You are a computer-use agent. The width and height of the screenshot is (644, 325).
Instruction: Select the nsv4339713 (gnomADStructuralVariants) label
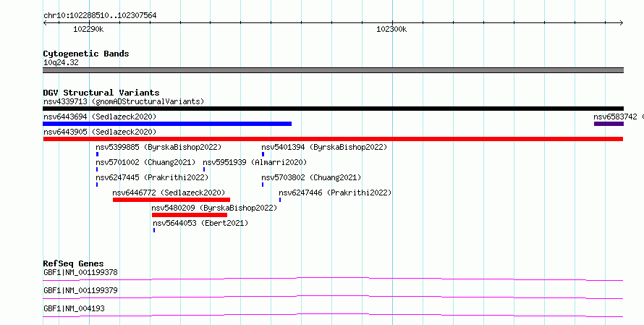coord(124,101)
